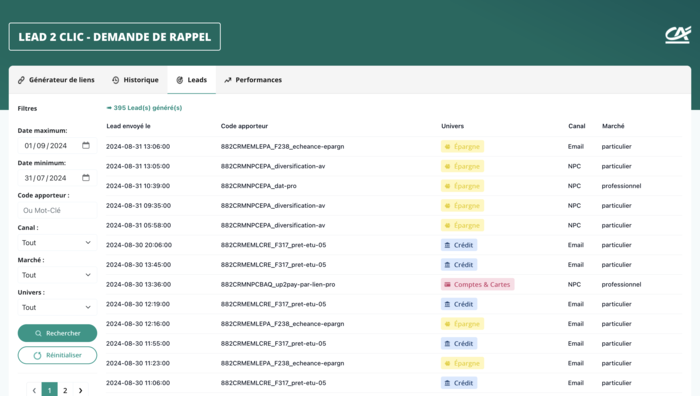Click Épargne badge in 13:05:00 row
This screenshot has width=700, height=396.
click(x=462, y=166)
